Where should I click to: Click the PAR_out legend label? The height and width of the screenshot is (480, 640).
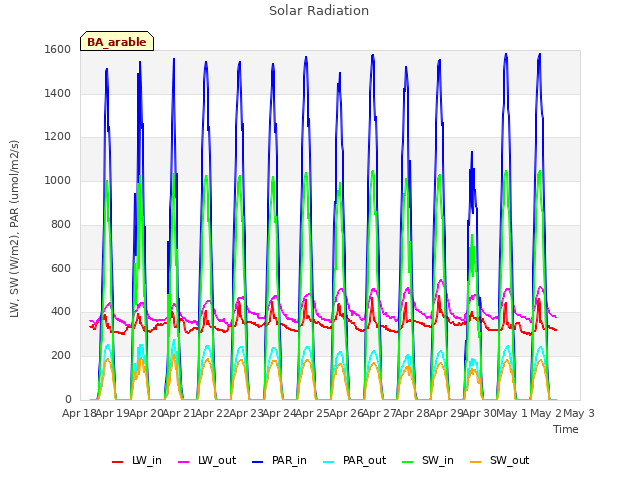[364, 460]
